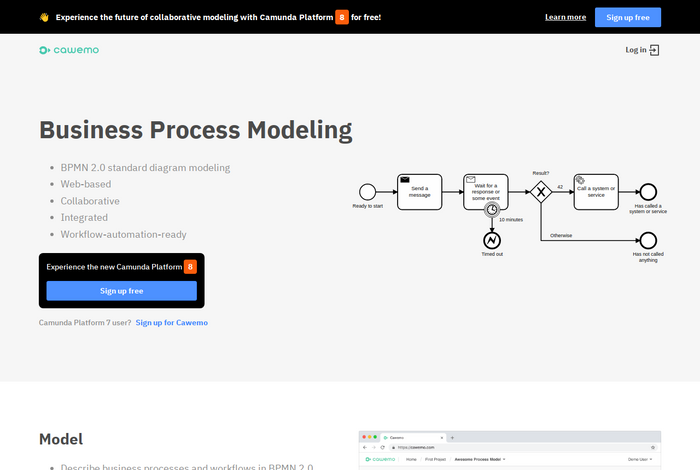Click Camunda Platform 7 user? text
Viewport: 700px width, 470px height.
[x=85, y=323]
